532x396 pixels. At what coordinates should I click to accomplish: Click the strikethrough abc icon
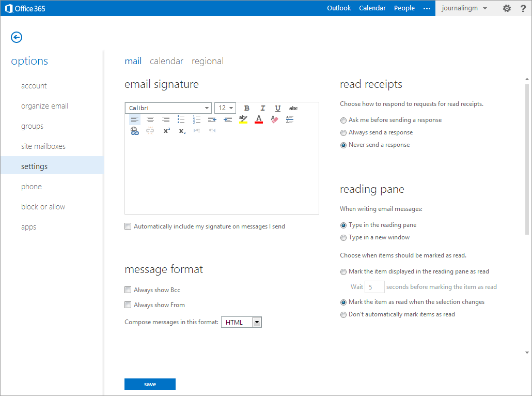tap(293, 108)
